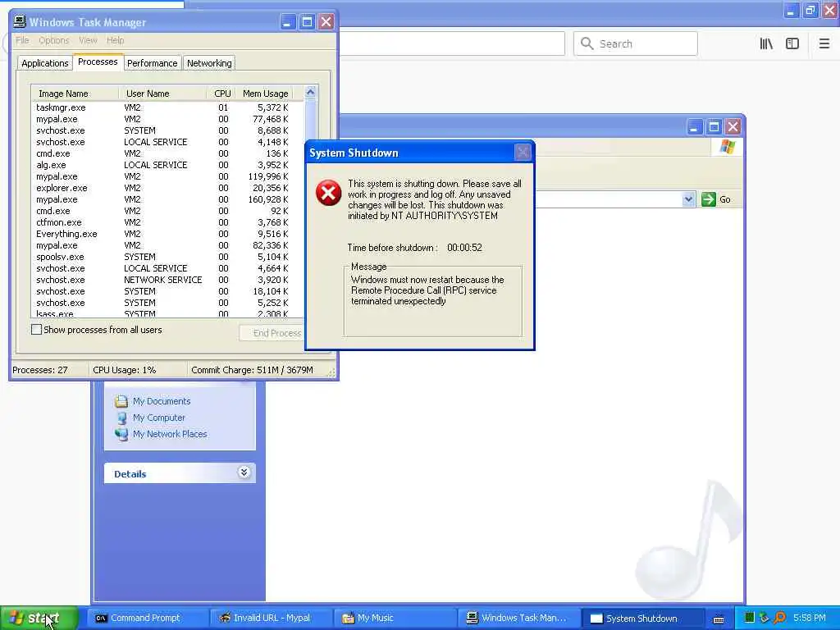The width and height of the screenshot is (840, 630).
Task: Open the browser Library icon
Action: pyautogui.click(x=766, y=44)
